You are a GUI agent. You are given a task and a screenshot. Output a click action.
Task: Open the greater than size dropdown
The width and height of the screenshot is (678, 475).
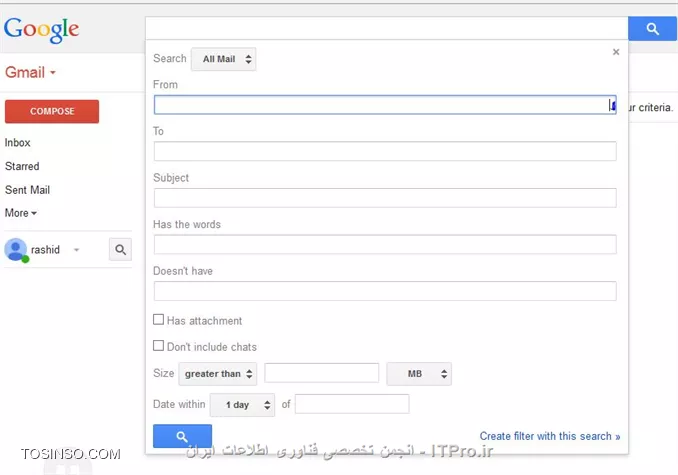[x=217, y=374]
